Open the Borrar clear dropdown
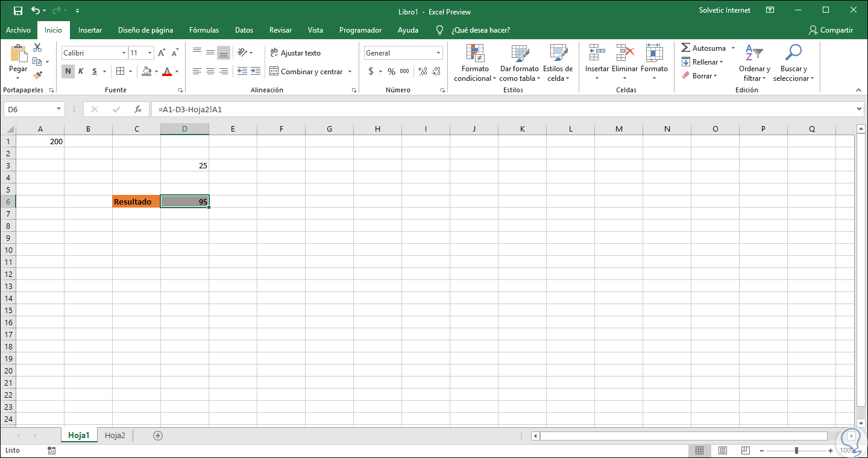 tap(699, 76)
